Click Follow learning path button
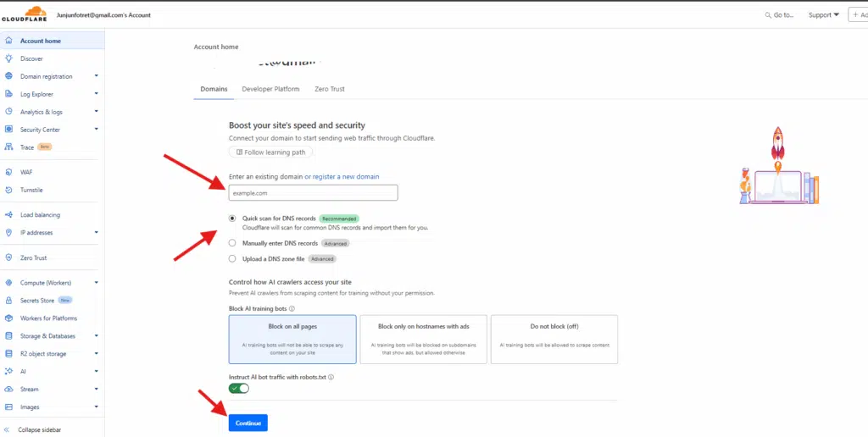This screenshot has width=868, height=437. [270, 152]
